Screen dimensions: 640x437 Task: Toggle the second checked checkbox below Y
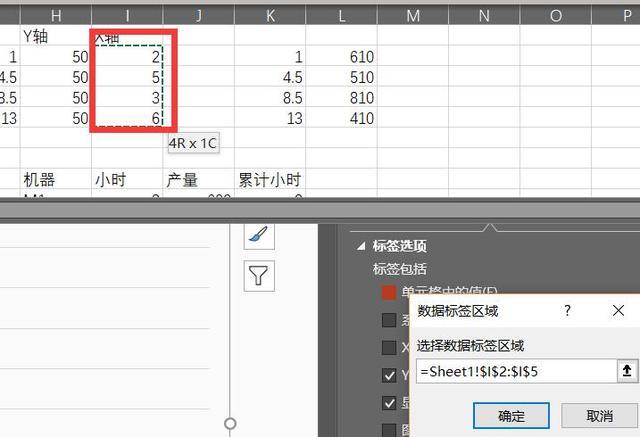pyautogui.click(x=389, y=403)
